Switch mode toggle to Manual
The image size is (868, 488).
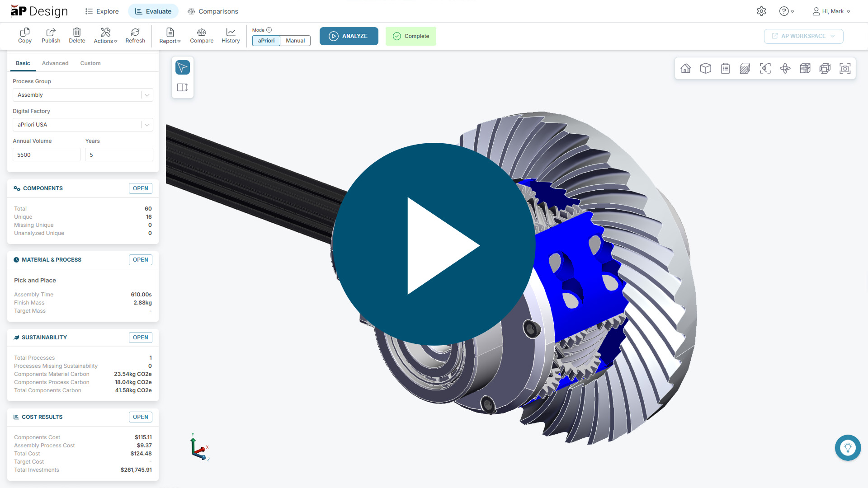[x=295, y=41]
